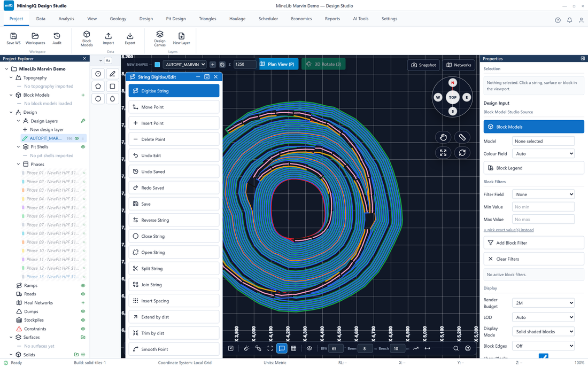Click the notifications bell icon
The image size is (588, 367).
pos(570,20)
